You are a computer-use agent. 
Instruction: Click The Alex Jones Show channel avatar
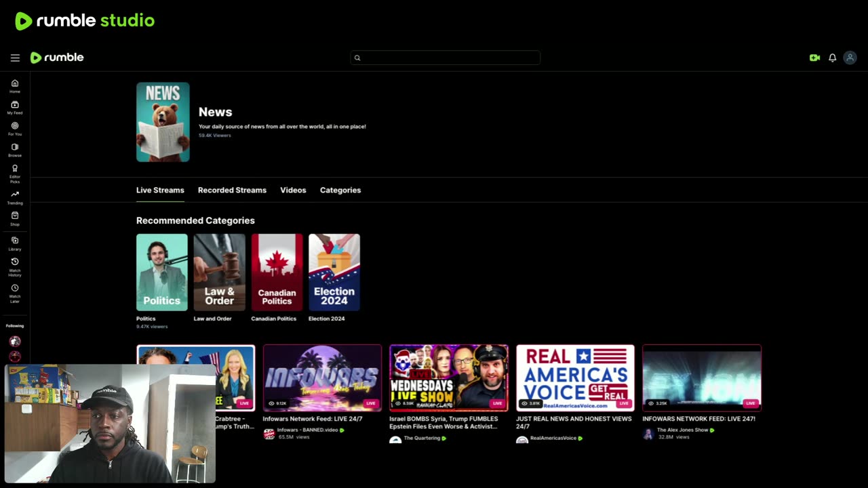pos(648,433)
